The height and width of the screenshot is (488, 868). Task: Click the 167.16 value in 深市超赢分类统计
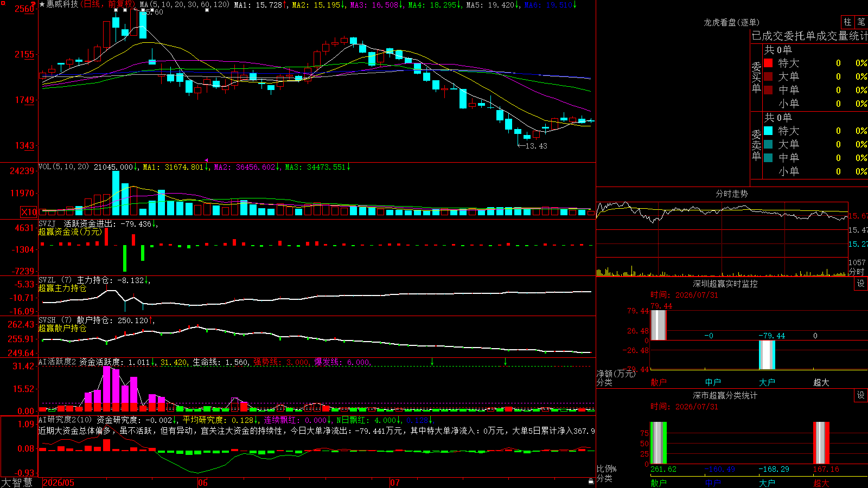[826, 469]
